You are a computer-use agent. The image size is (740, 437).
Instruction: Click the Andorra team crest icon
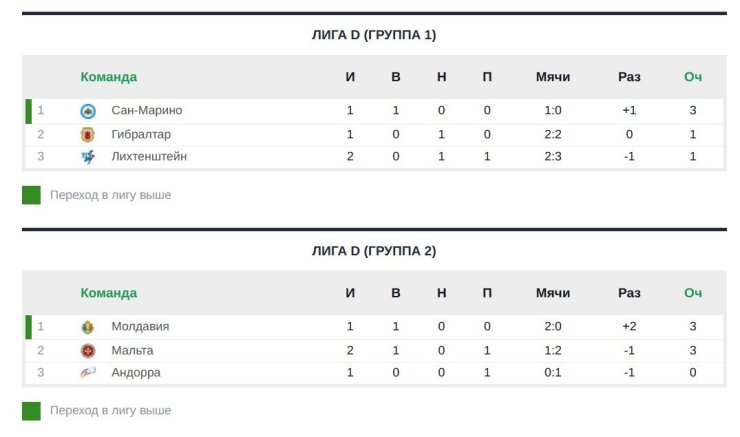(x=88, y=373)
